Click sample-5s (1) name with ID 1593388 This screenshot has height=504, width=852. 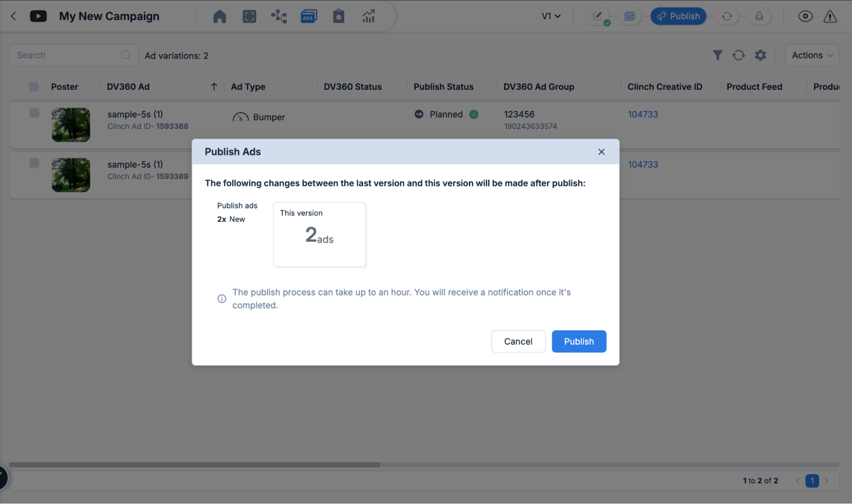[x=135, y=114]
